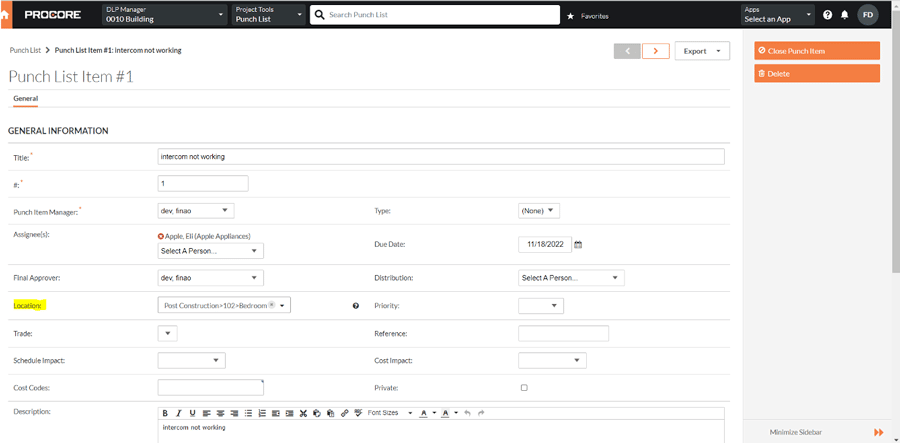Click the Paste icon in editor
900x443 pixels.
tap(331, 413)
